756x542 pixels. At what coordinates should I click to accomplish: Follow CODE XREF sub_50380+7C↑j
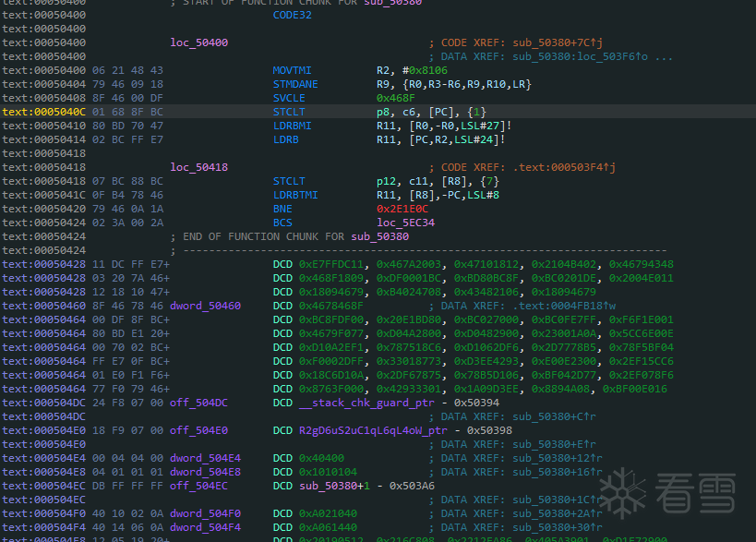(558, 42)
